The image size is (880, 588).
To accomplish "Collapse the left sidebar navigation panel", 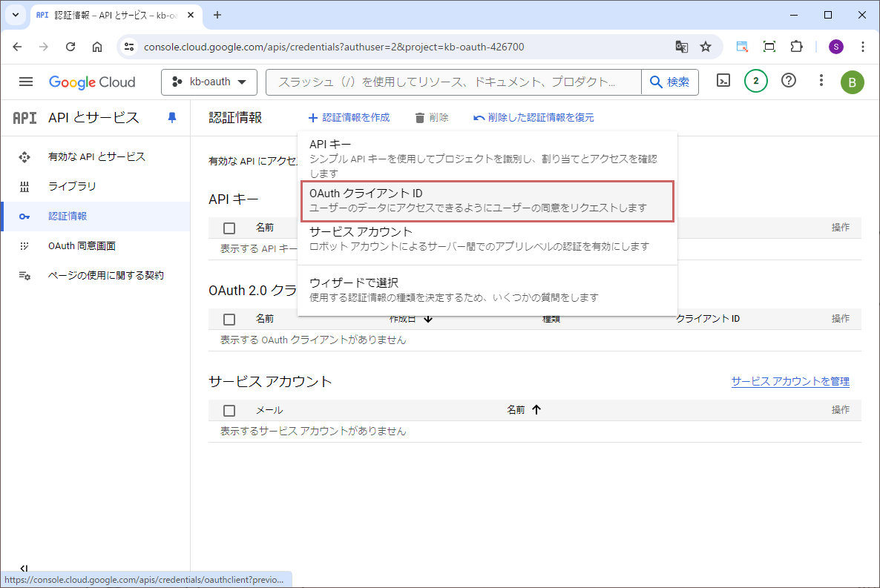I will pos(24,569).
